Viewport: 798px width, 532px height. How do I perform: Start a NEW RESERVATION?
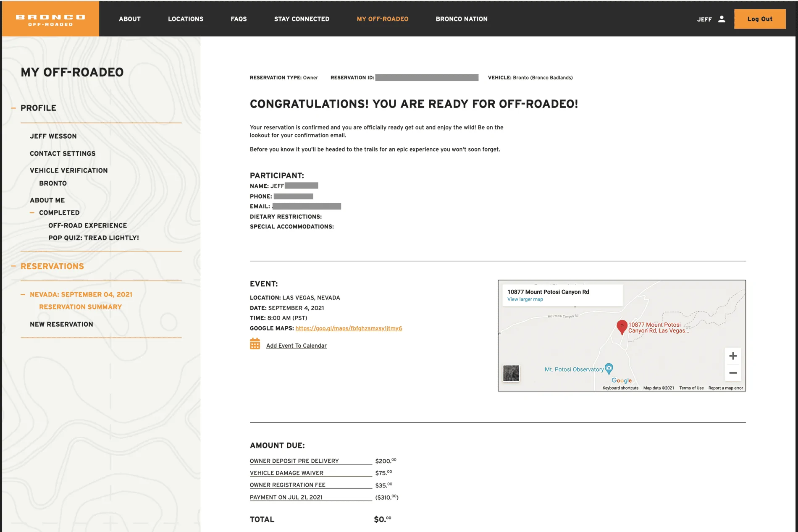point(61,324)
